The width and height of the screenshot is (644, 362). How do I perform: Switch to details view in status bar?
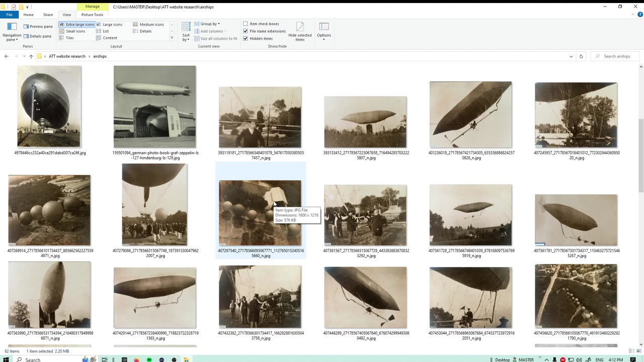631,351
